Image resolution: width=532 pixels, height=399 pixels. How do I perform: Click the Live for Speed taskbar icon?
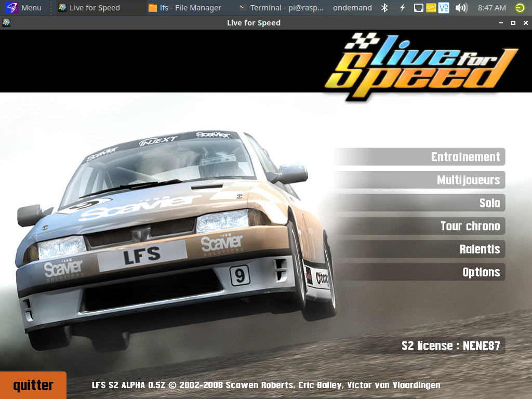click(62, 7)
